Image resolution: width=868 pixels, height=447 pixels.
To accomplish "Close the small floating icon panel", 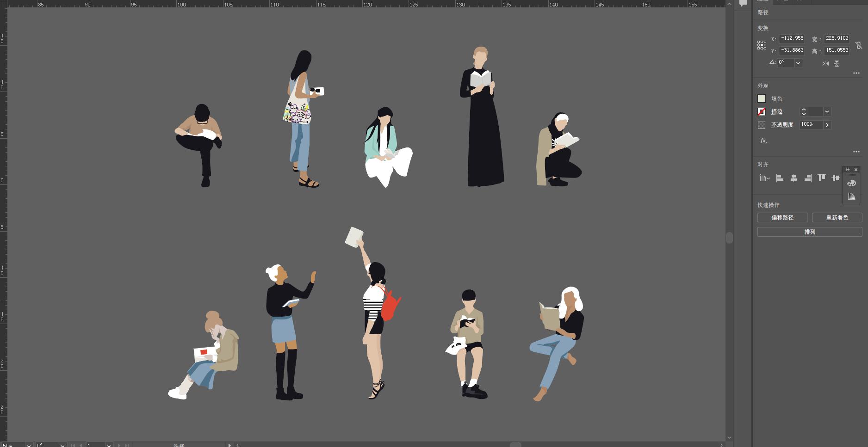I will (856, 170).
